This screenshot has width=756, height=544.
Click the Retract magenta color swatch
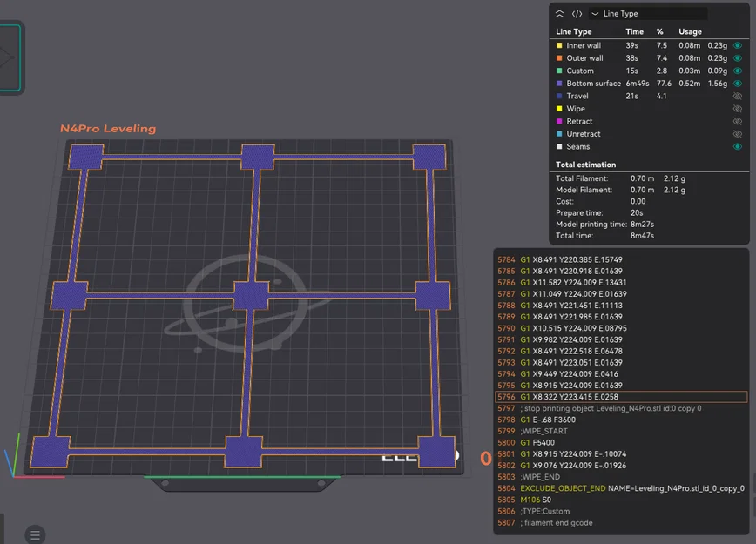(559, 121)
